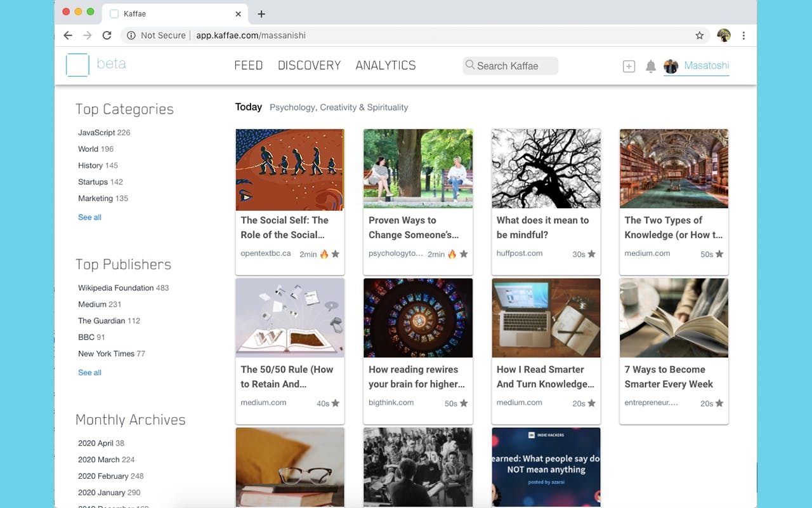Viewport: 812px width, 508px height.
Task: Select BBC publisher
Action: click(91, 338)
